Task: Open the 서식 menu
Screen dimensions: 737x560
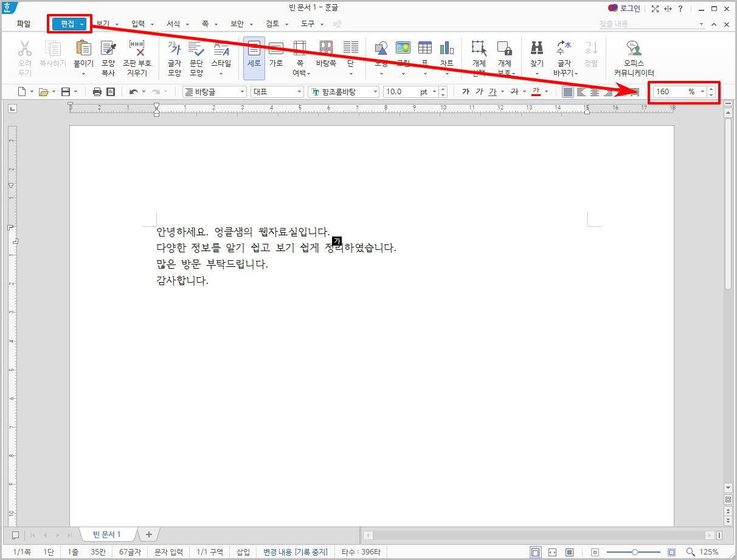Action: pyautogui.click(x=173, y=24)
